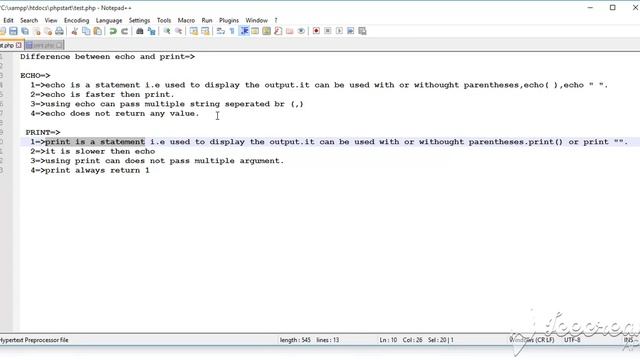Viewport: 640px width, 360px height.
Task: Open the Language menu
Action: pos(109,20)
